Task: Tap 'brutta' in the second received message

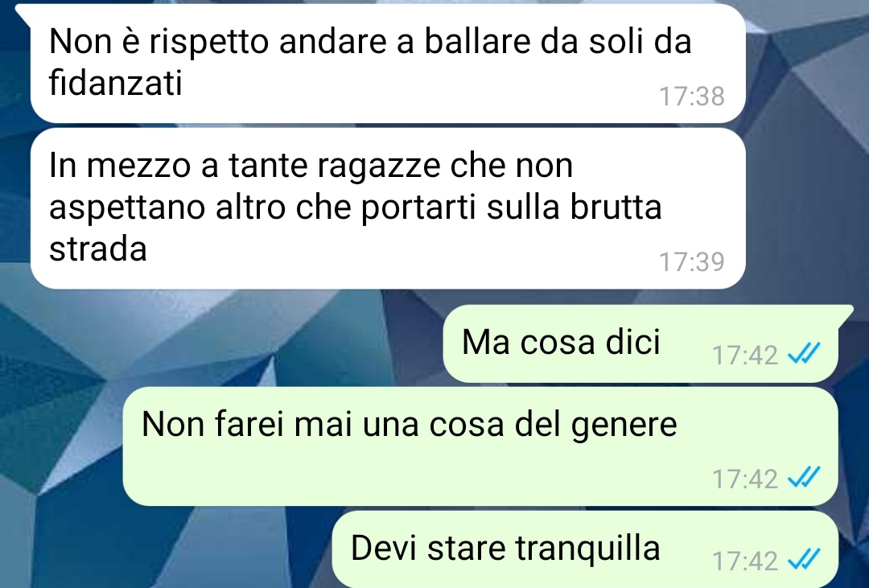Action: tap(616, 208)
